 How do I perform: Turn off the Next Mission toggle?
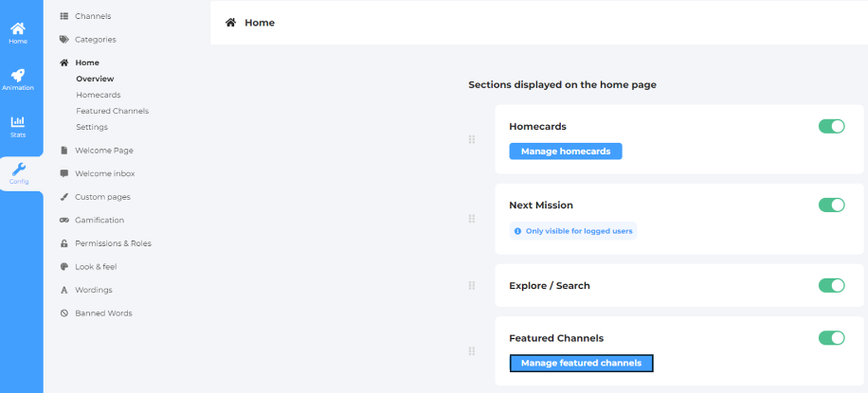pos(831,205)
